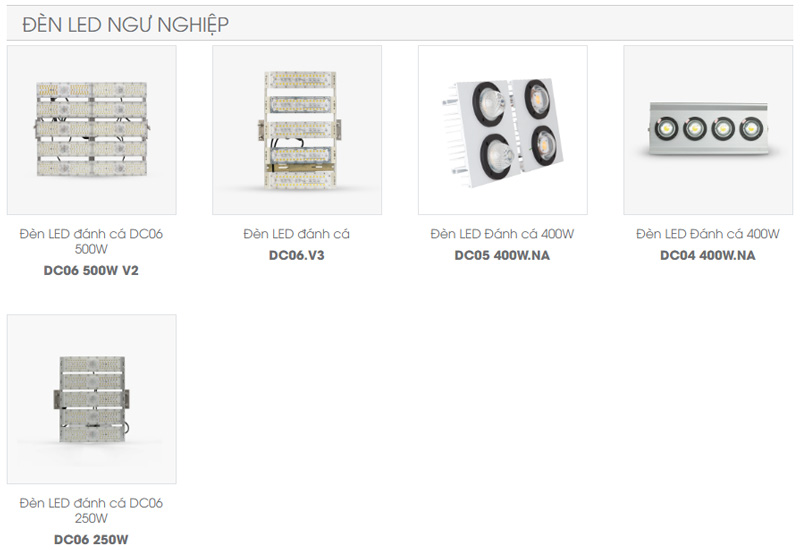Viewport: 800px width, 550px height.
Task: Select the product code DC05 400W.NA
Action: pyautogui.click(x=503, y=255)
